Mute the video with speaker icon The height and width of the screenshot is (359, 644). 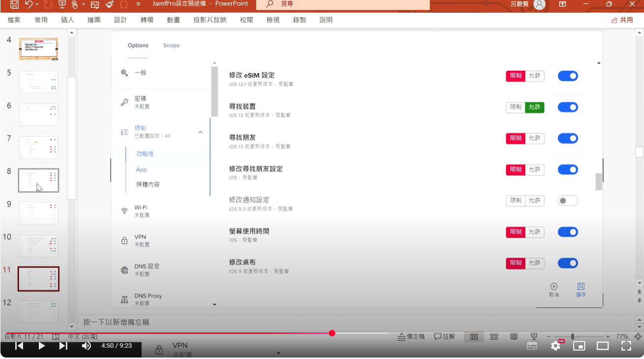[x=86, y=346]
